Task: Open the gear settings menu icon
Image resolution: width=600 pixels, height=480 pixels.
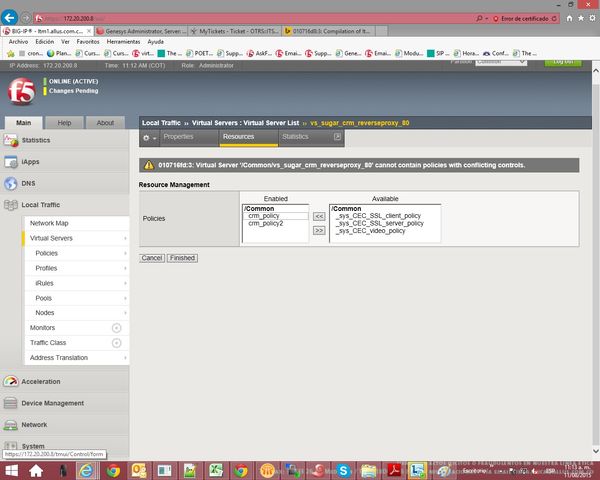Action: 149,137
